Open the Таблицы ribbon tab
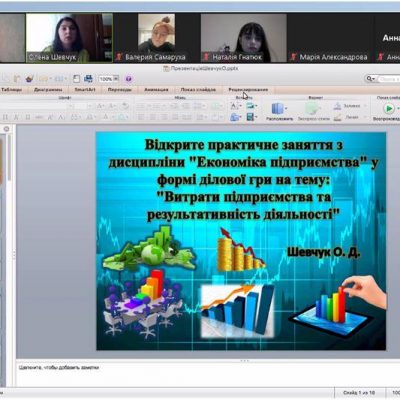Viewport: 400px width, 400px height. [x=11, y=90]
